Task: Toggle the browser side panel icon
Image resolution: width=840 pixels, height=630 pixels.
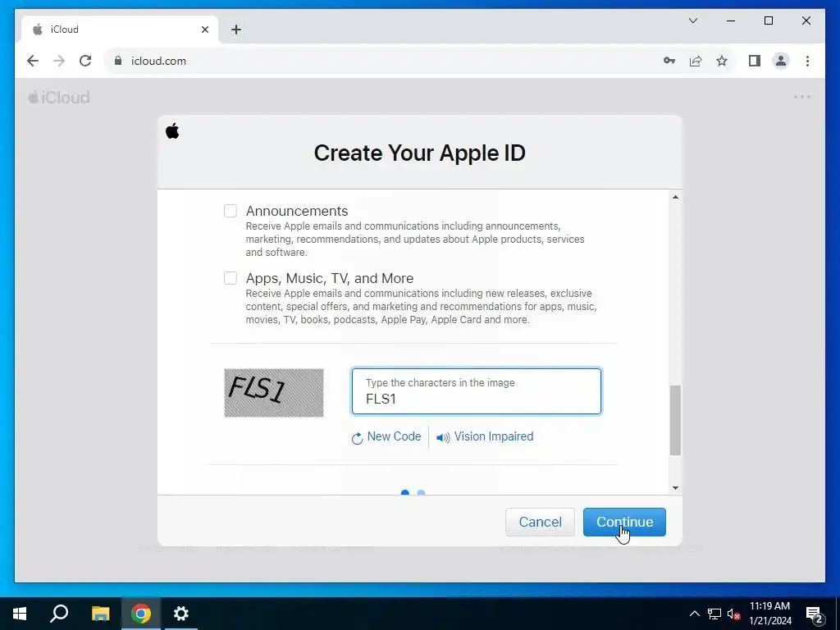Action: 755,61
